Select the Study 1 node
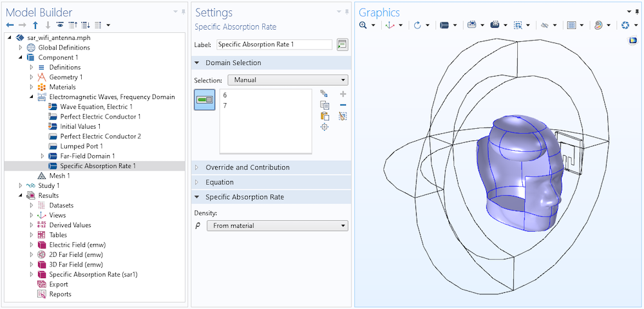This screenshot has height=309, width=644. pyautogui.click(x=48, y=185)
